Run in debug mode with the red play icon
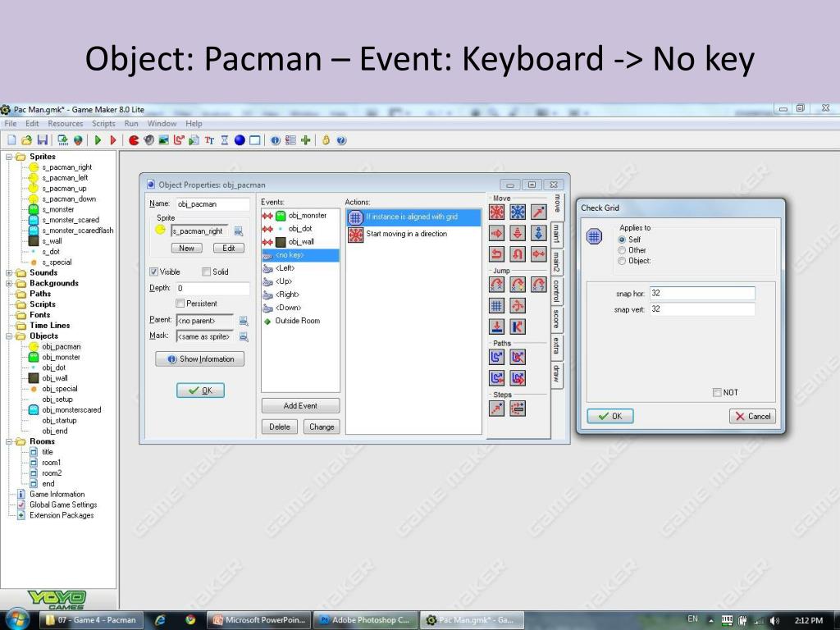The height and width of the screenshot is (630, 840). point(113,140)
